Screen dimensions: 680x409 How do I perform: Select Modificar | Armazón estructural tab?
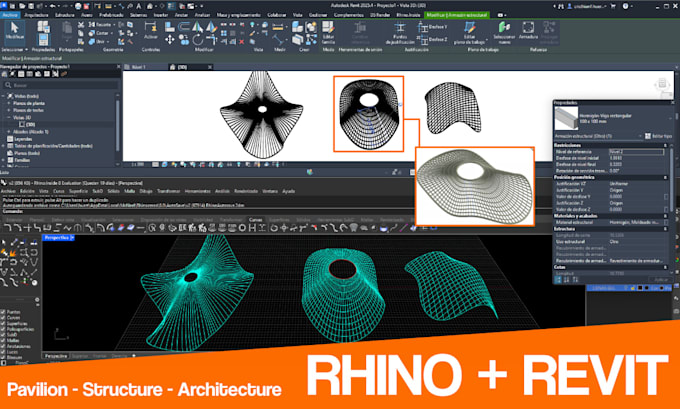coord(457,15)
